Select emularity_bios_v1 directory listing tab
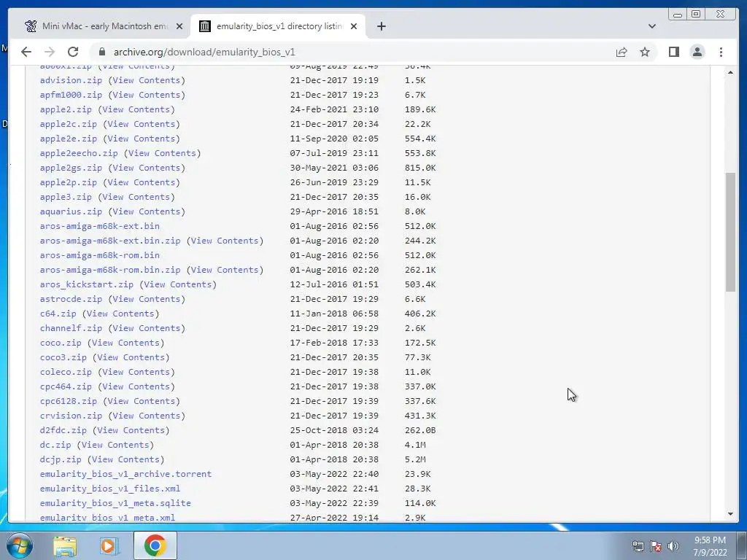 278,26
